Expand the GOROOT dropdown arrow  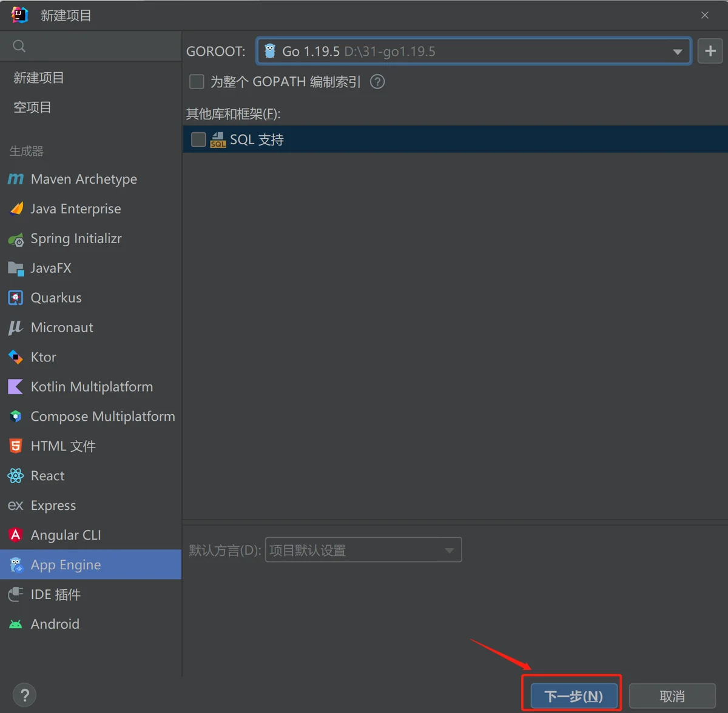point(678,52)
